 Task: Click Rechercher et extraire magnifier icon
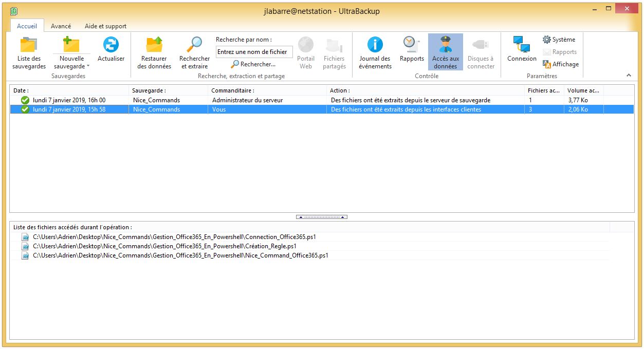194,46
